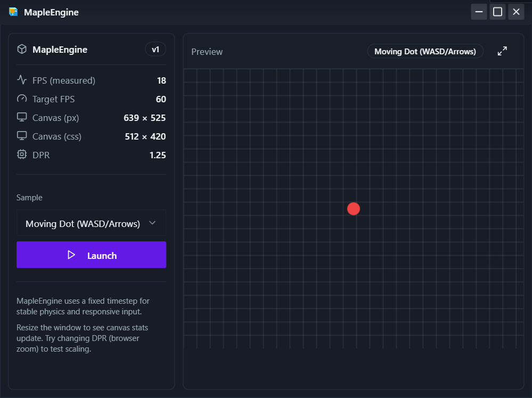This screenshot has width=532, height=398.
Task: Click the Moving Dot preview label pill
Action: (425, 51)
